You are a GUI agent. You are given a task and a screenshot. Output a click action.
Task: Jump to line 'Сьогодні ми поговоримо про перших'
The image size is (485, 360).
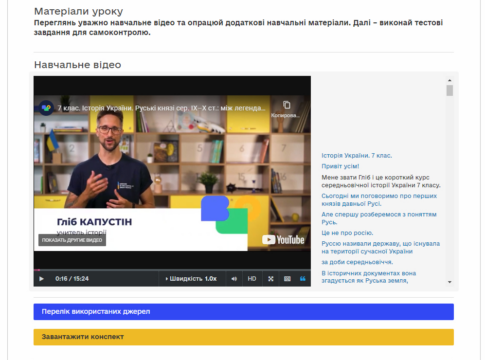pos(379,200)
